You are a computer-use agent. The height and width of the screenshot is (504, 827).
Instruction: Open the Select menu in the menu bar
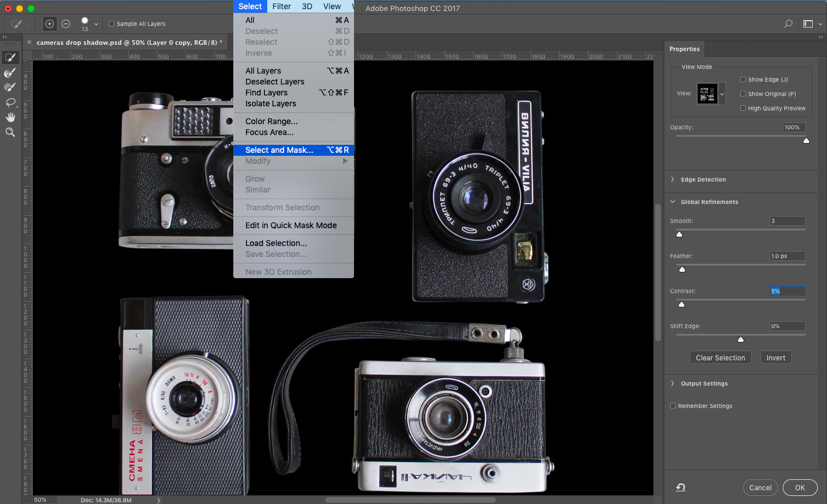[x=250, y=6]
